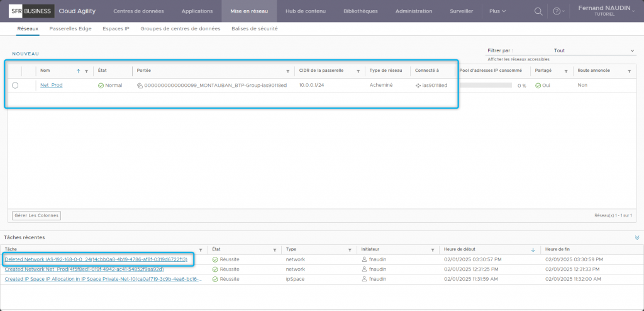The height and width of the screenshot is (311, 644).
Task: Click the 02/01/2025 03:30:57 PM start time
Action: click(x=473, y=259)
